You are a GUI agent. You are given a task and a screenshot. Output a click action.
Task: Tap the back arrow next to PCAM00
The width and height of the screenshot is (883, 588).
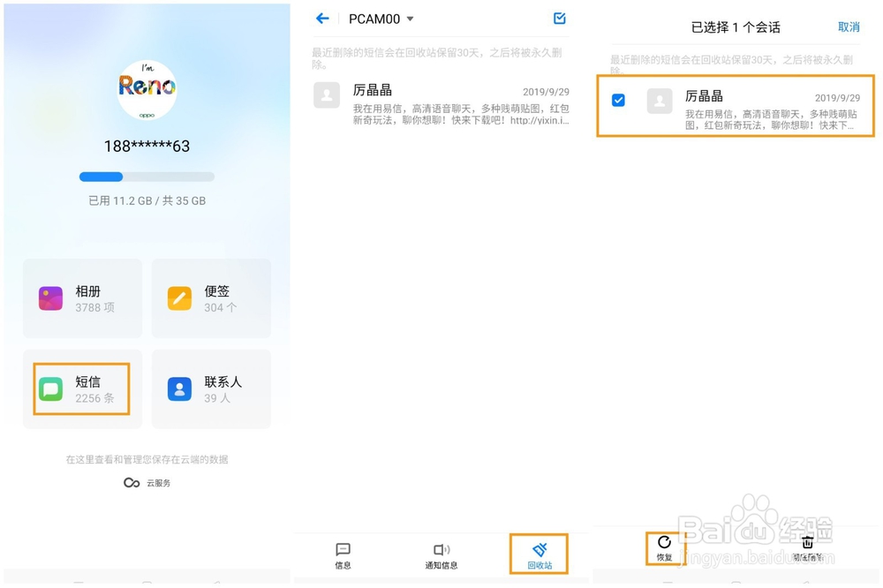(x=321, y=19)
